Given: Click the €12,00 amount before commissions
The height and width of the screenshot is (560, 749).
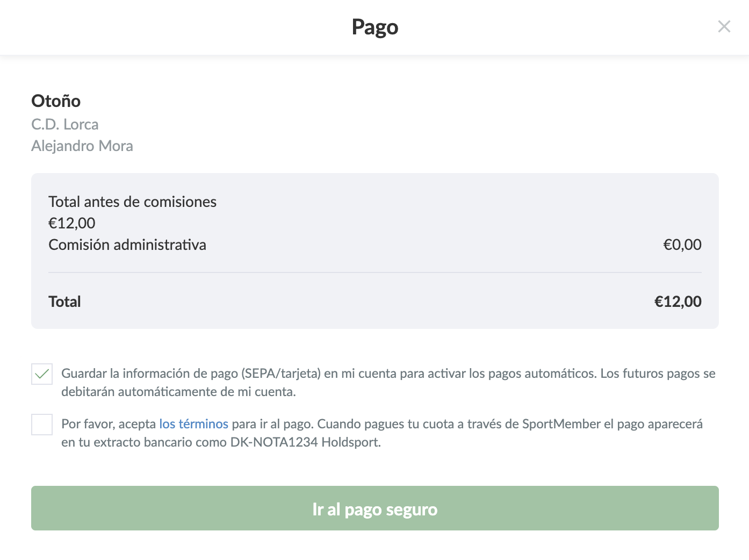Looking at the screenshot, I should 72,224.
